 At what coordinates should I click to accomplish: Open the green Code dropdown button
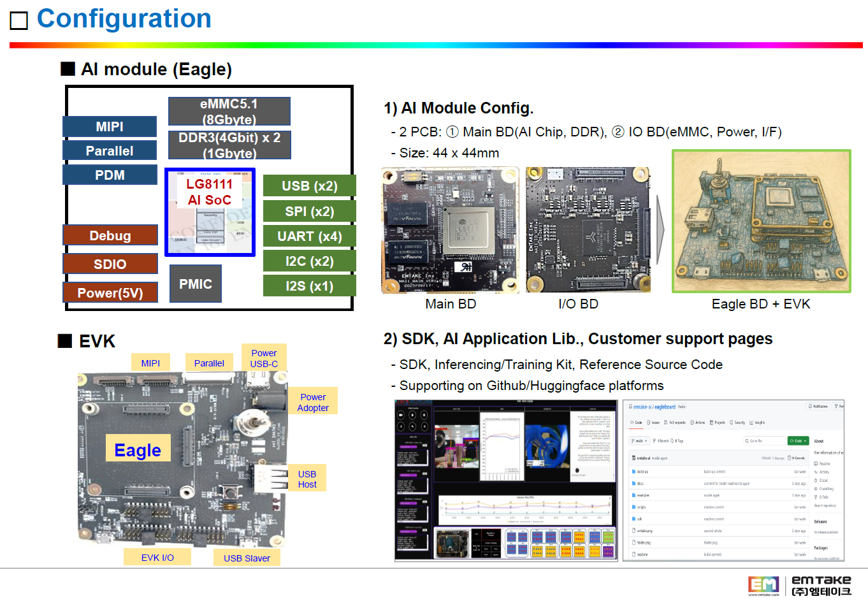tap(798, 440)
